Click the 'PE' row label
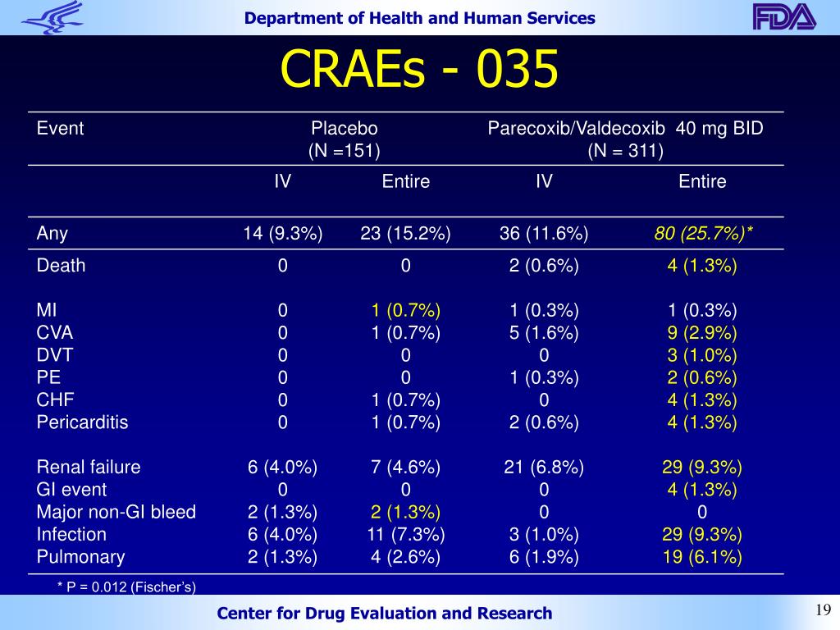 point(48,377)
